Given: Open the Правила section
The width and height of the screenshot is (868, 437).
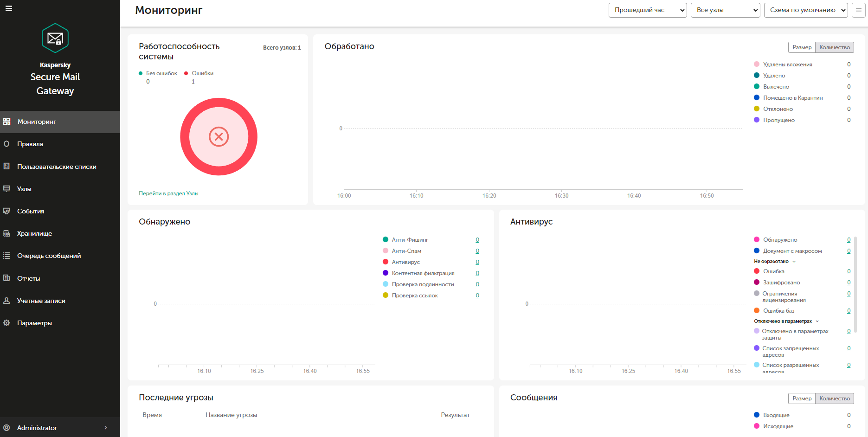Looking at the screenshot, I should tap(60, 144).
